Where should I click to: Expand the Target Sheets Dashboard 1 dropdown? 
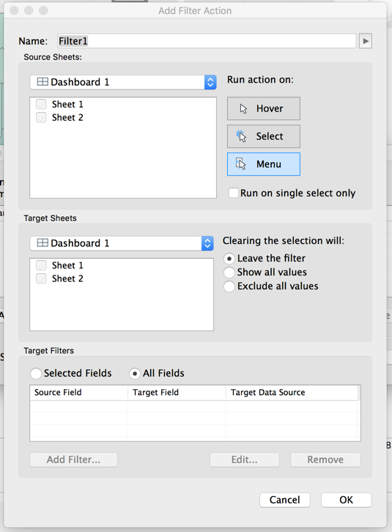122,243
